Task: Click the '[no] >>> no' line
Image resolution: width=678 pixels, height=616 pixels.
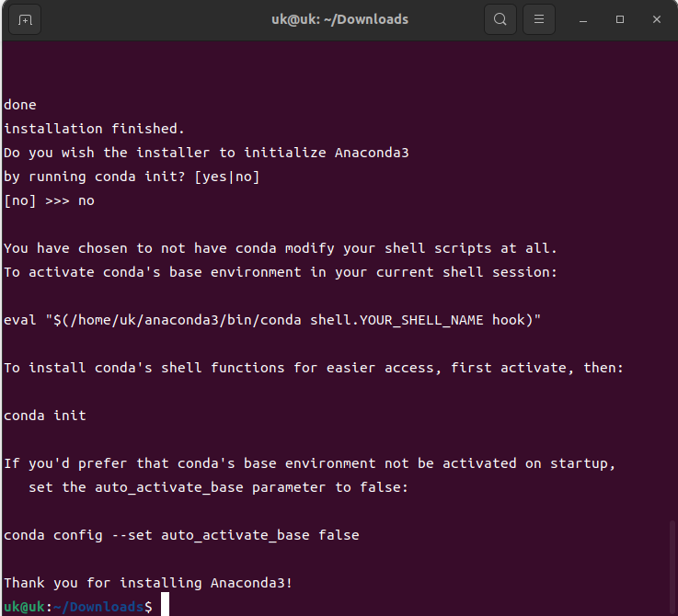Action: point(49,200)
